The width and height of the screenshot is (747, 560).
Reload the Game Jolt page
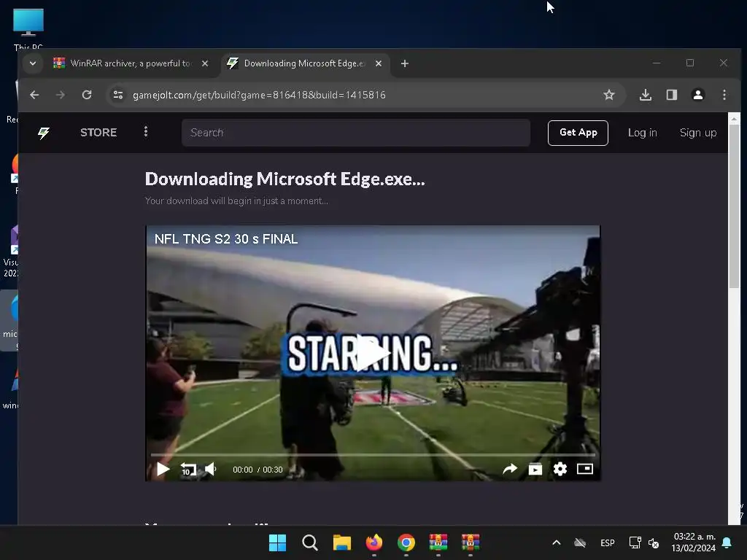pos(86,95)
